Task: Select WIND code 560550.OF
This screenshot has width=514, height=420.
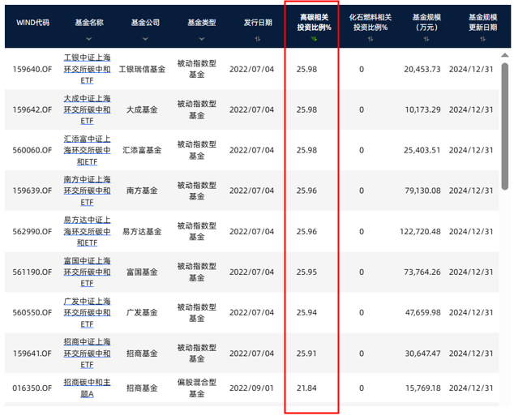Action: (x=32, y=313)
